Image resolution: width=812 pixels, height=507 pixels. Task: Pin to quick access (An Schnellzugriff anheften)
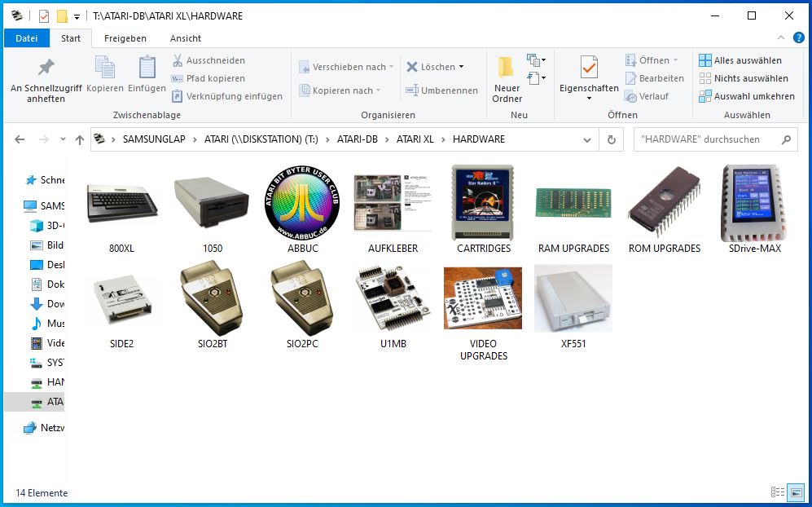(x=46, y=80)
